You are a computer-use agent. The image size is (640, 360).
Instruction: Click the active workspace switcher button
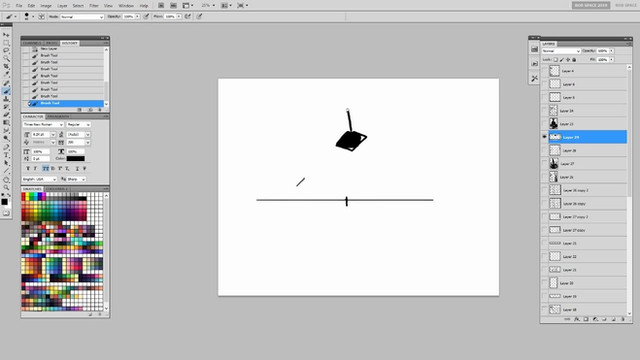pyautogui.click(x=591, y=5)
